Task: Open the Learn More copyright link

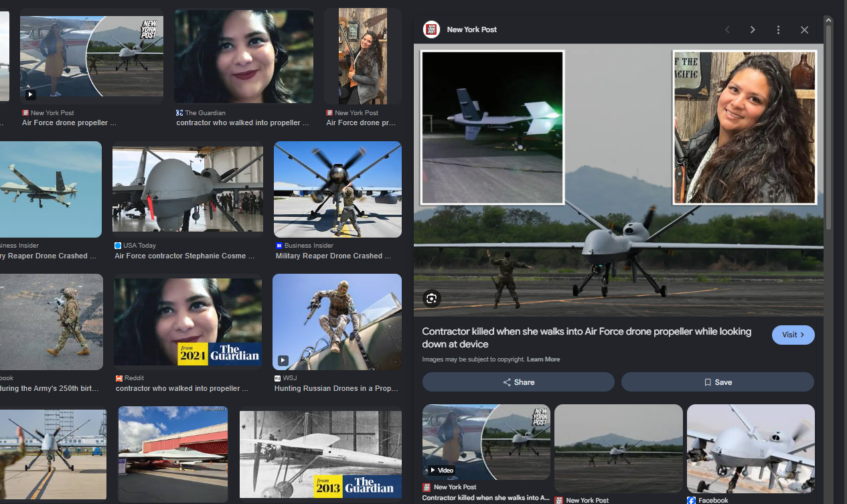Action: [x=543, y=359]
